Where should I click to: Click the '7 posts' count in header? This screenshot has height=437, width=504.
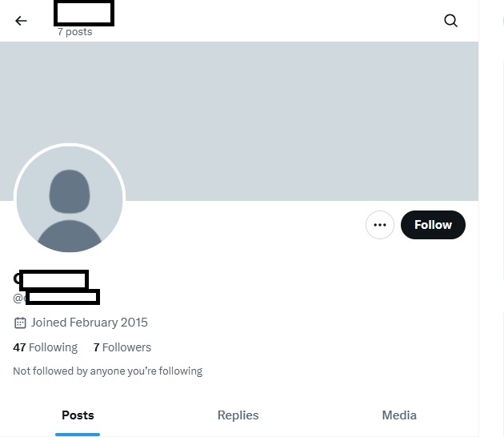click(74, 32)
